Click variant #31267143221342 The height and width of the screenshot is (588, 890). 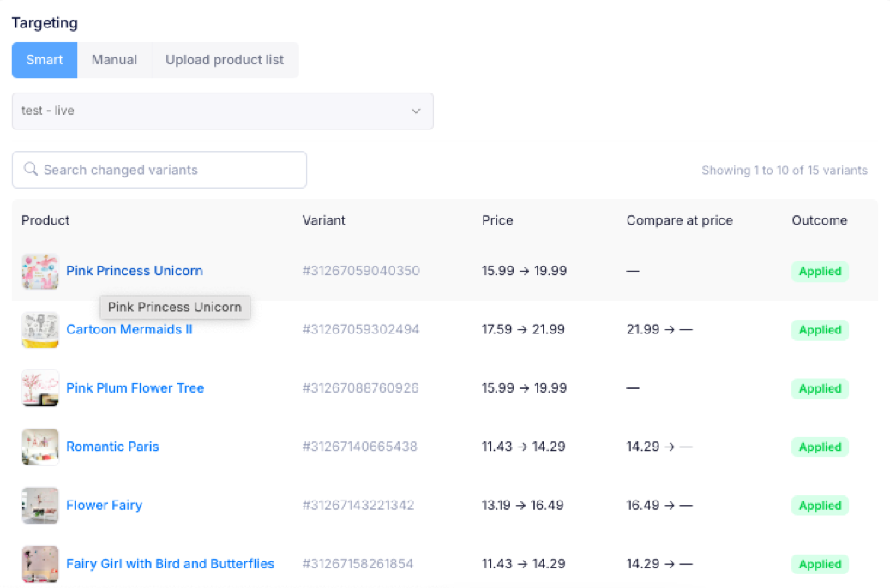pyautogui.click(x=358, y=505)
